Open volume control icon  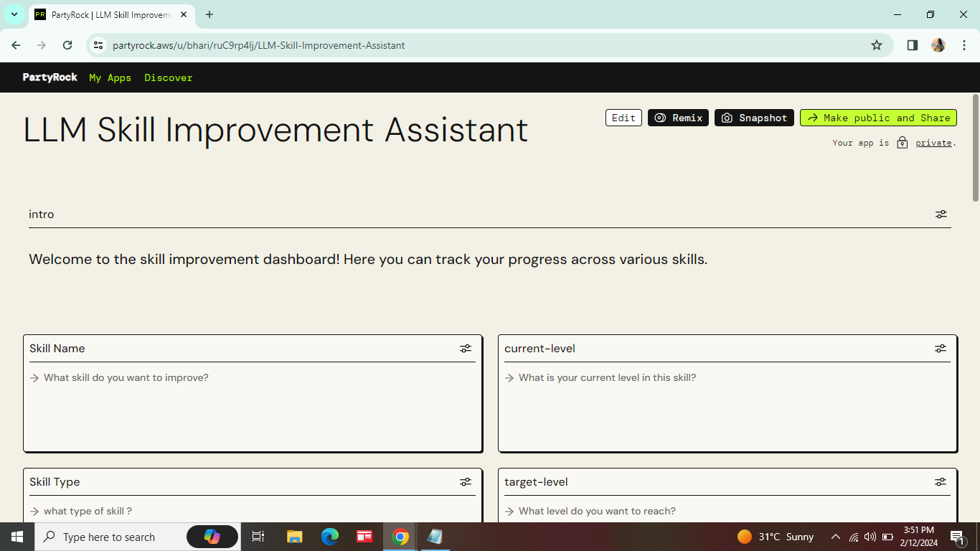point(870,537)
